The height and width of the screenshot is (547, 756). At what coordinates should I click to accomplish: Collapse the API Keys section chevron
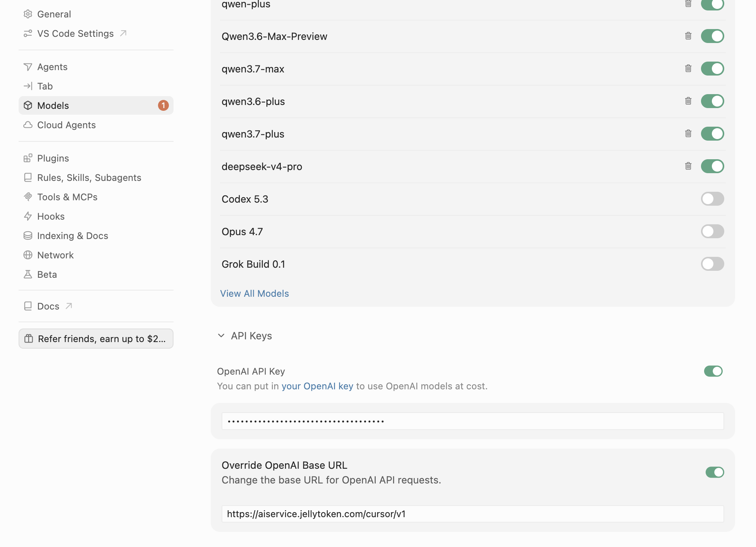click(221, 335)
